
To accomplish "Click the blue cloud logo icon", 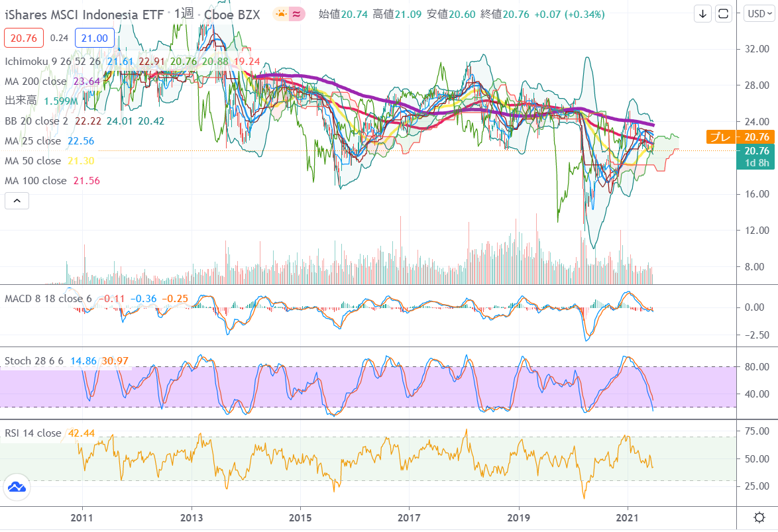I will [x=17, y=488].
